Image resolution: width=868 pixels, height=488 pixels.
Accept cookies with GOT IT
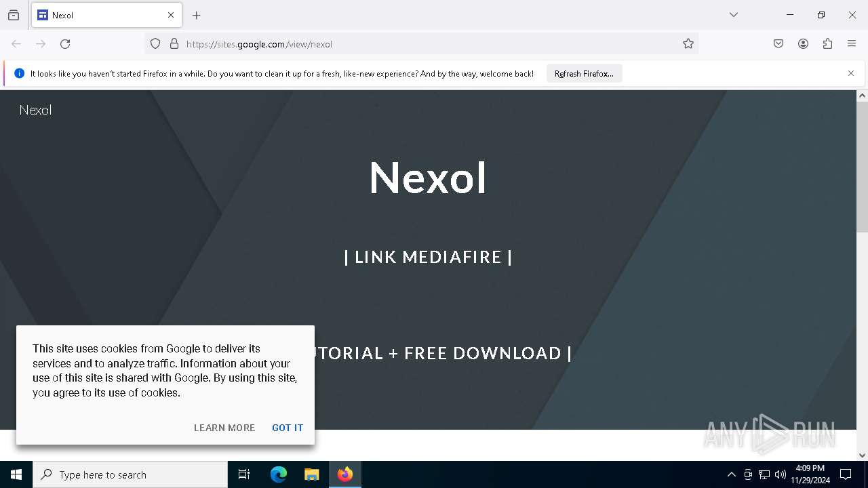pyautogui.click(x=288, y=428)
